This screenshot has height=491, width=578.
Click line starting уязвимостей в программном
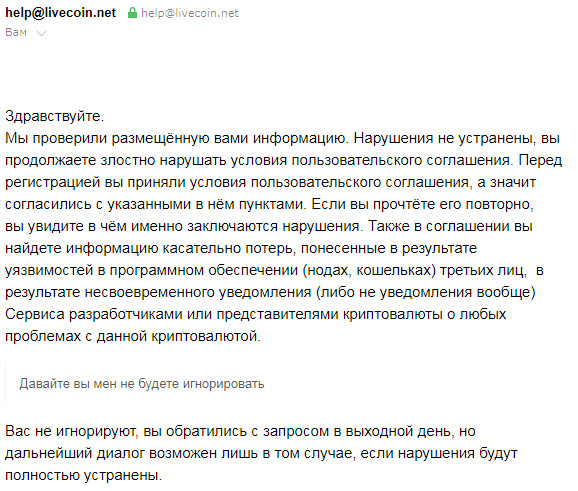pyautogui.click(x=274, y=271)
